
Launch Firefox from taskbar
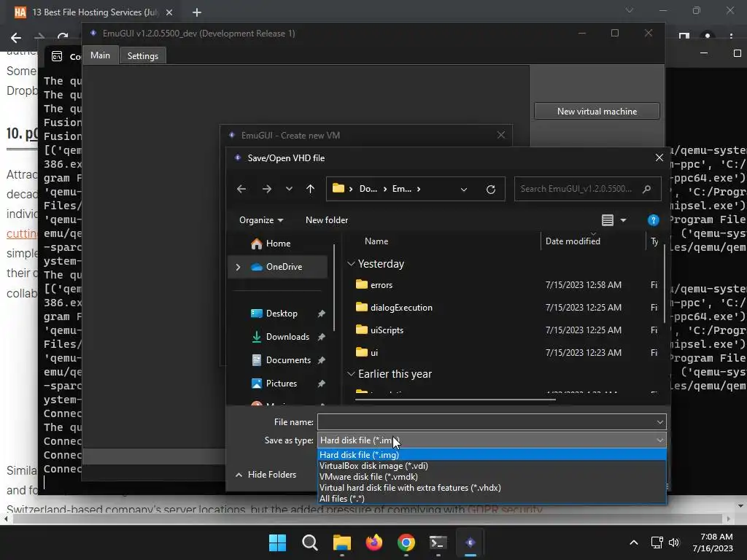[374, 542]
